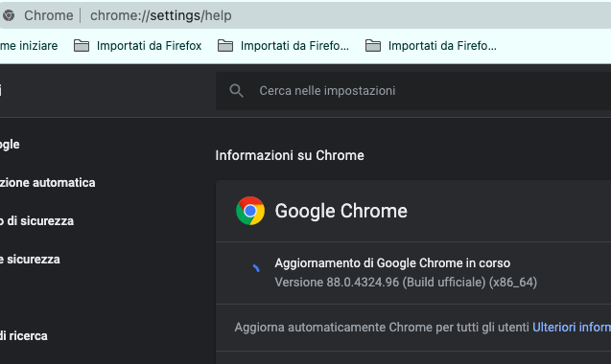The height and width of the screenshot is (364, 611).
Task: Open the 'Tu e Google' sidebar item ending in 'ogle'
Action: pos(10,145)
